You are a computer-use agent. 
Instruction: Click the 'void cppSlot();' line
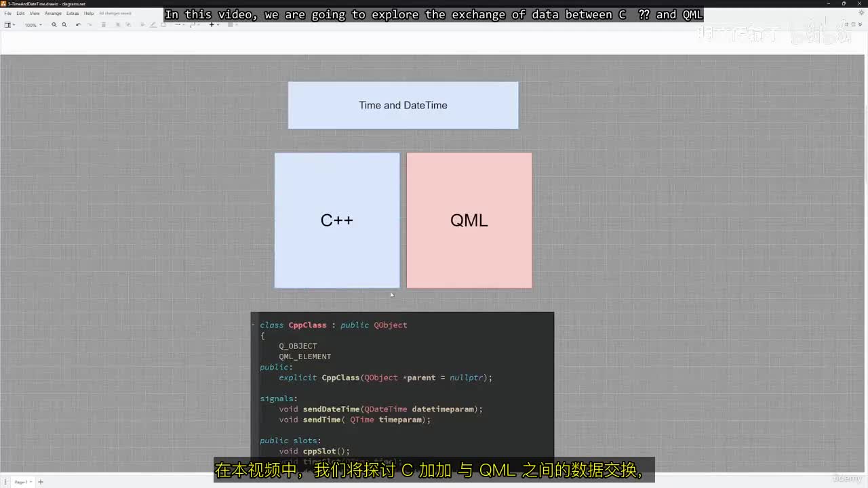click(x=315, y=451)
